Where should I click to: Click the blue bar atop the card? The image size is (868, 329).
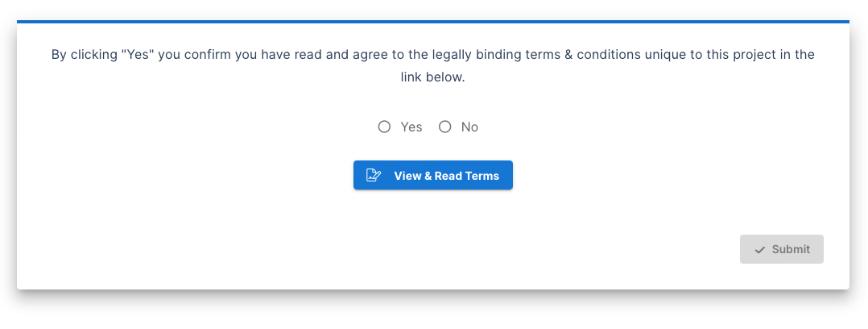(x=433, y=22)
